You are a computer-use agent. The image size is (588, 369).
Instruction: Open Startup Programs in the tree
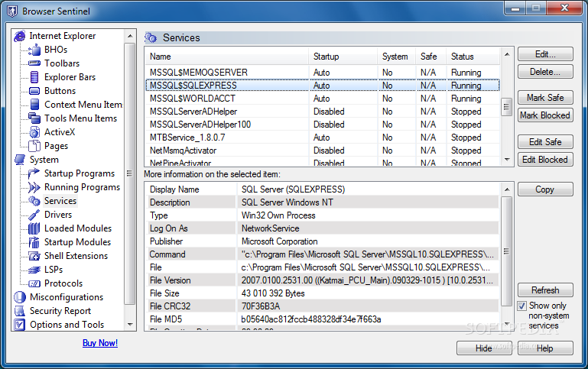tap(79, 173)
